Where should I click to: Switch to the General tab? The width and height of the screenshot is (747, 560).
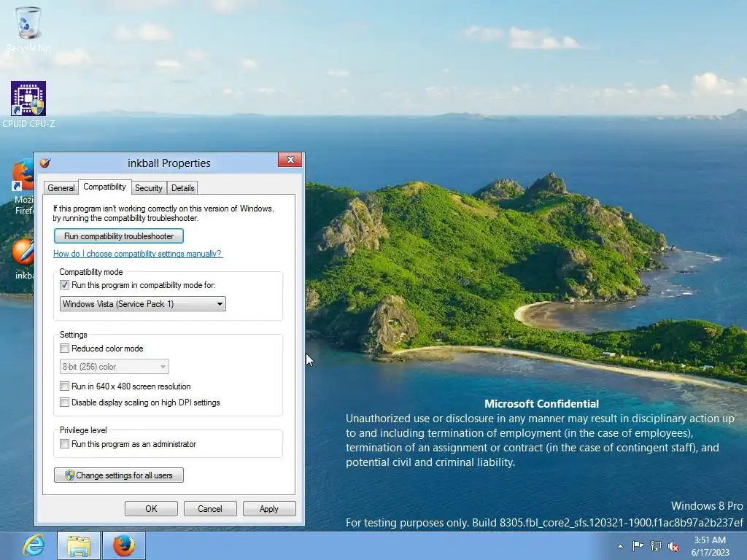coord(61,188)
